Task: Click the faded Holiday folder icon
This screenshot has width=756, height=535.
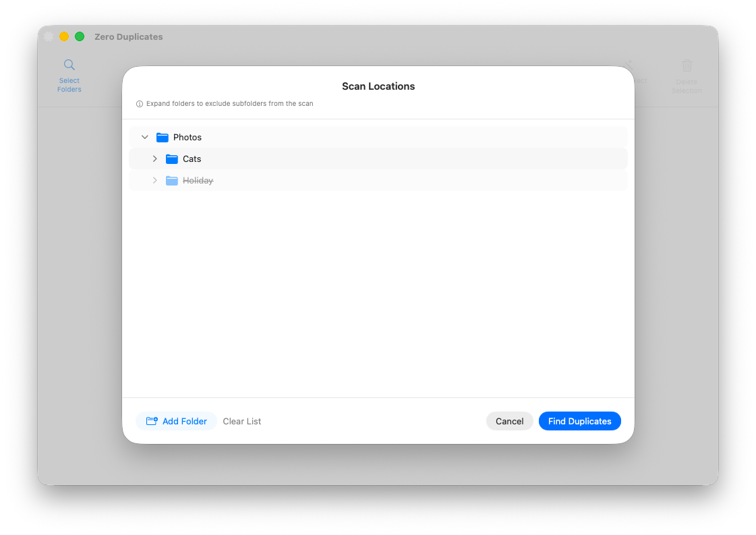Action: tap(171, 181)
